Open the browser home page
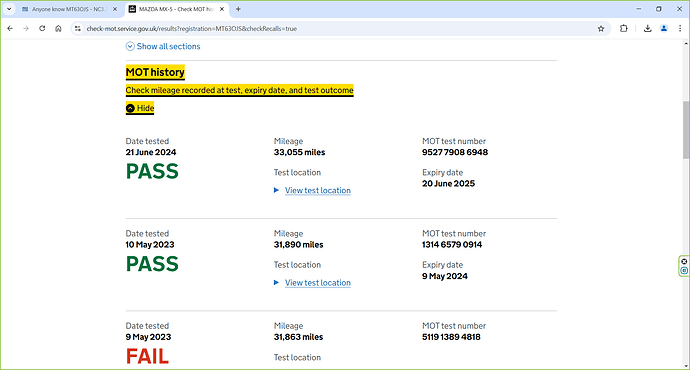The image size is (690, 370). [x=58, y=29]
